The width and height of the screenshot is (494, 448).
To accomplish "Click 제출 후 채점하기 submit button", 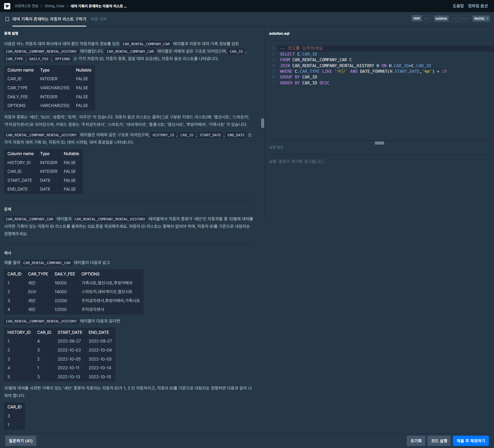I will [x=471, y=441].
